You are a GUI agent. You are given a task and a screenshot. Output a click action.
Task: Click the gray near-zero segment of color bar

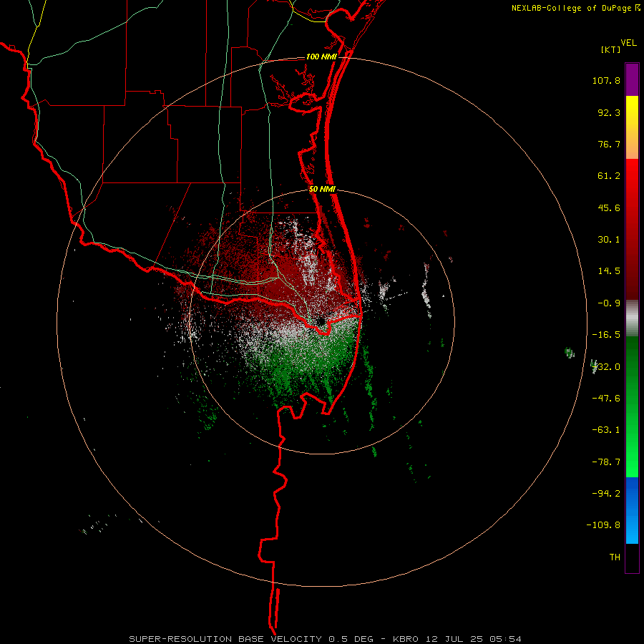(x=632, y=318)
